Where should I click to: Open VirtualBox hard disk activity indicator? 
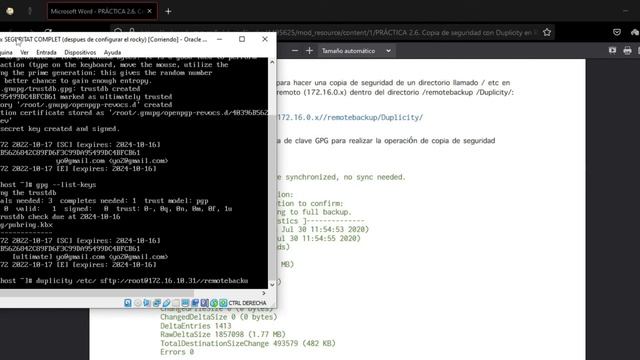point(128,303)
